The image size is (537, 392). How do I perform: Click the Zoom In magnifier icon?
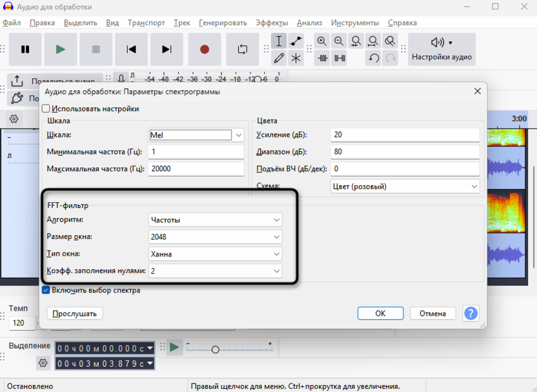click(x=322, y=41)
